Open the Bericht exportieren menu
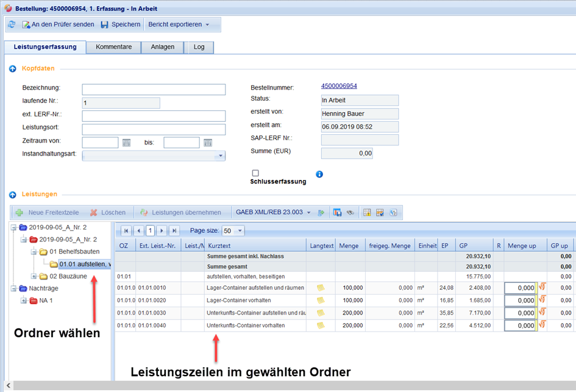This screenshot has width=576, height=392. (179, 24)
